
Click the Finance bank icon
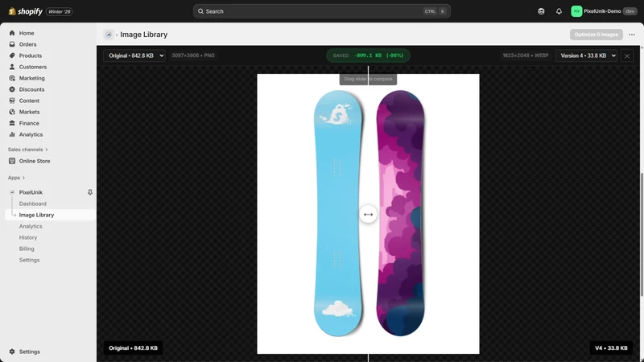click(12, 123)
